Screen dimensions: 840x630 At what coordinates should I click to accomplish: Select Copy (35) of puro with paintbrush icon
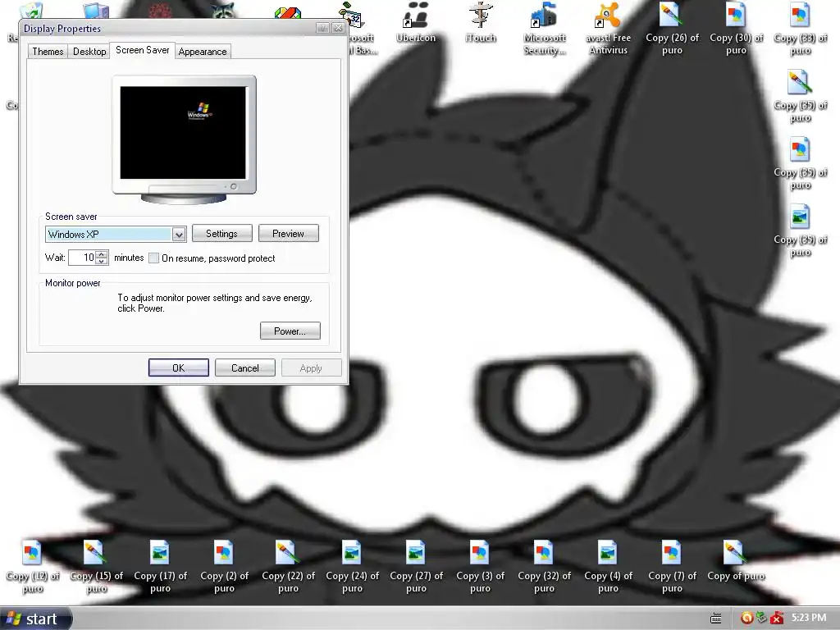(x=800, y=95)
